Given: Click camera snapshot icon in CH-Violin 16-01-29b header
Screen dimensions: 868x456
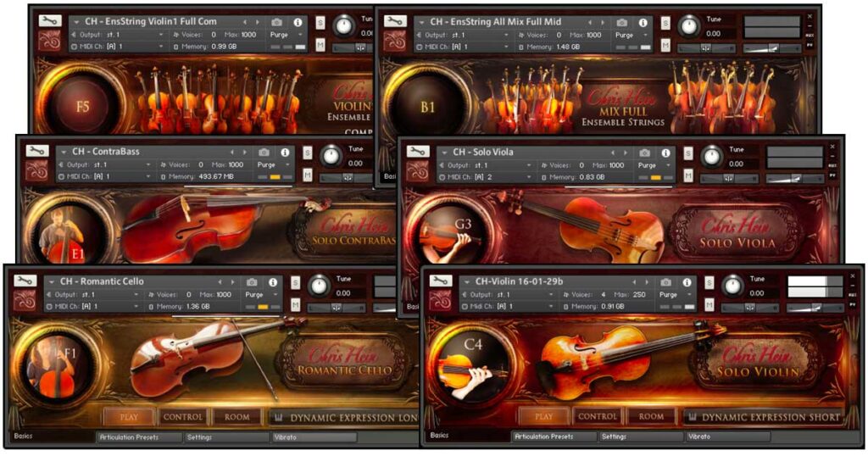Looking at the screenshot, I should click(x=666, y=281).
